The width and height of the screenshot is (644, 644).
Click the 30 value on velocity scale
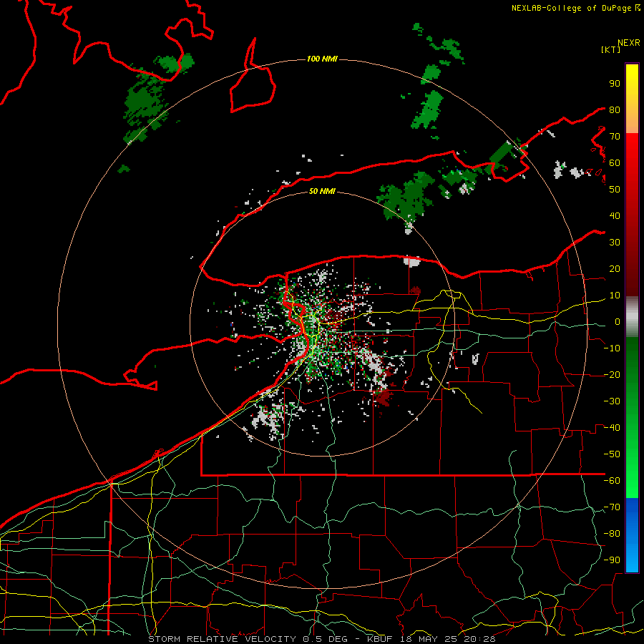tap(615, 243)
